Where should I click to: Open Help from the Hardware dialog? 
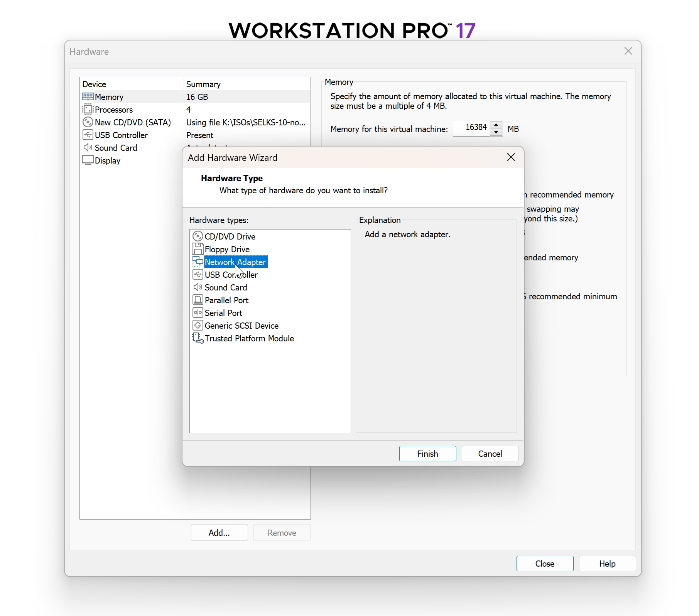[x=607, y=564]
